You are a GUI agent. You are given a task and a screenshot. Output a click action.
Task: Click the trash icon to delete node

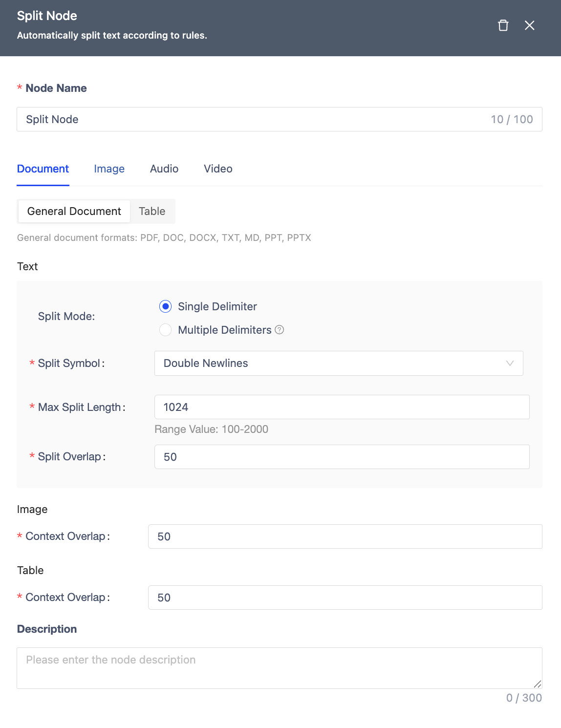coord(503,25)
